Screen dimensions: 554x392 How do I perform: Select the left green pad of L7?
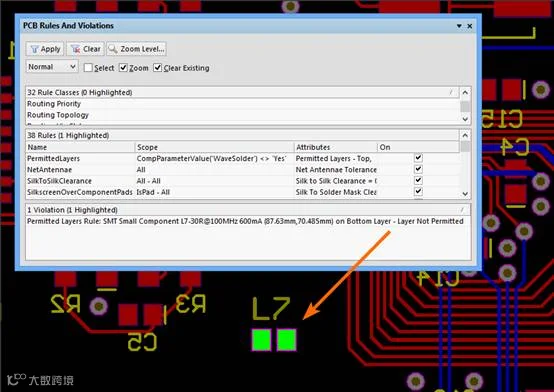(x=262, y=340)
